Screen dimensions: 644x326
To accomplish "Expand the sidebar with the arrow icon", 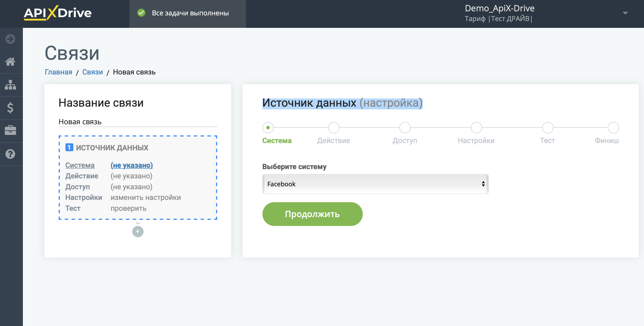I will point(10,39).
